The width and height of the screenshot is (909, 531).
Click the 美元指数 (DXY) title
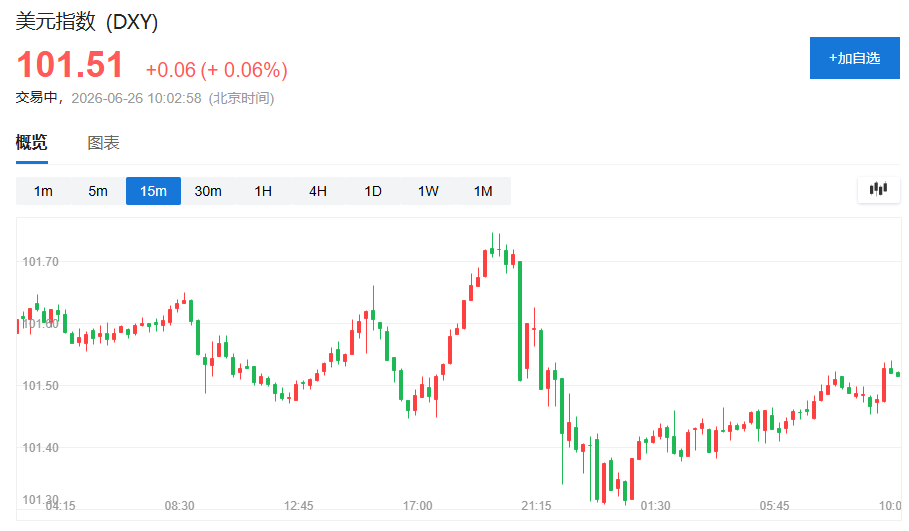[86, 22]
